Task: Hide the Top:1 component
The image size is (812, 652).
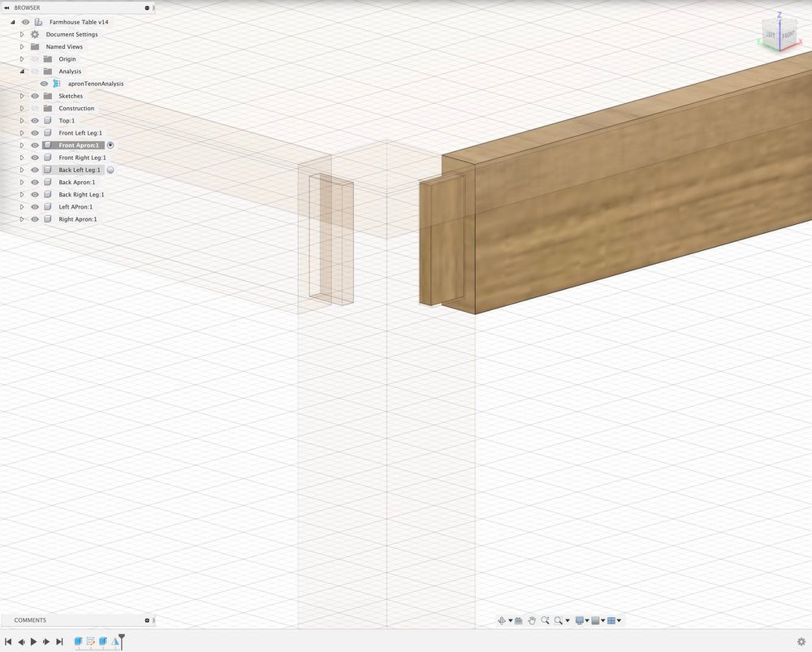Action: tap(35, 120)
